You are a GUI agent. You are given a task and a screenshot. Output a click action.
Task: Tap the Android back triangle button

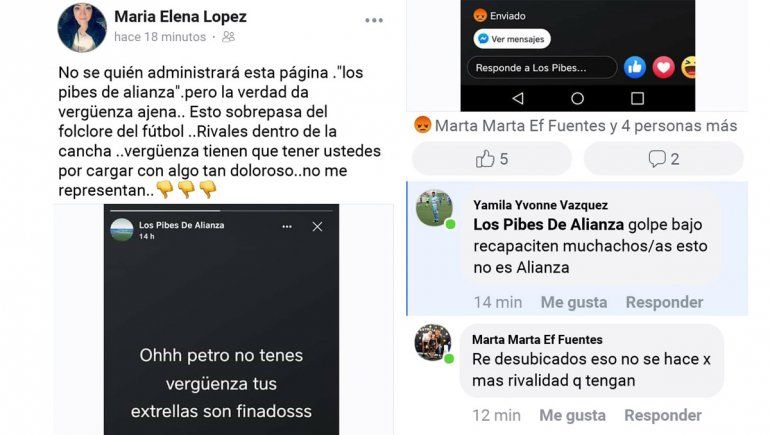point(518,98)
